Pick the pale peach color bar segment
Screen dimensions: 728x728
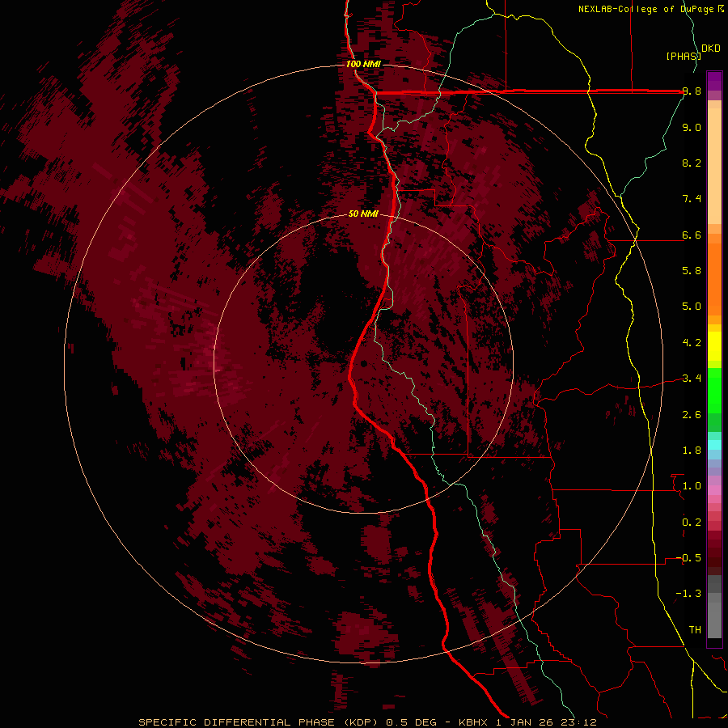[714, 166]
